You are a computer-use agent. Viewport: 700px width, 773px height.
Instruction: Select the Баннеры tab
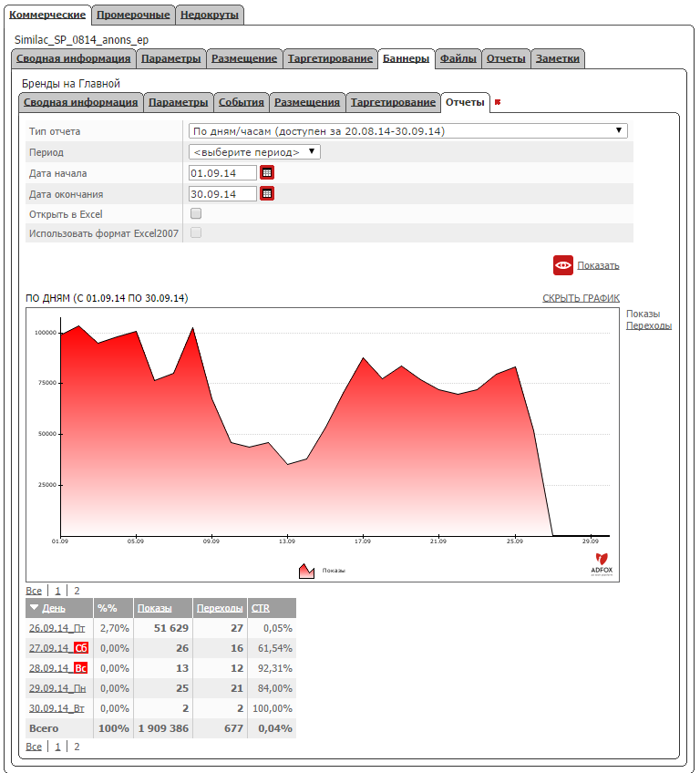[x=407, y=58]
